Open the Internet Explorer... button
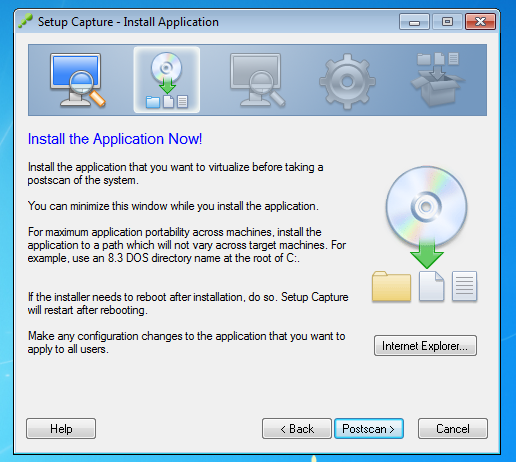Viewport: 516px width, 462px height. [425, 346]
